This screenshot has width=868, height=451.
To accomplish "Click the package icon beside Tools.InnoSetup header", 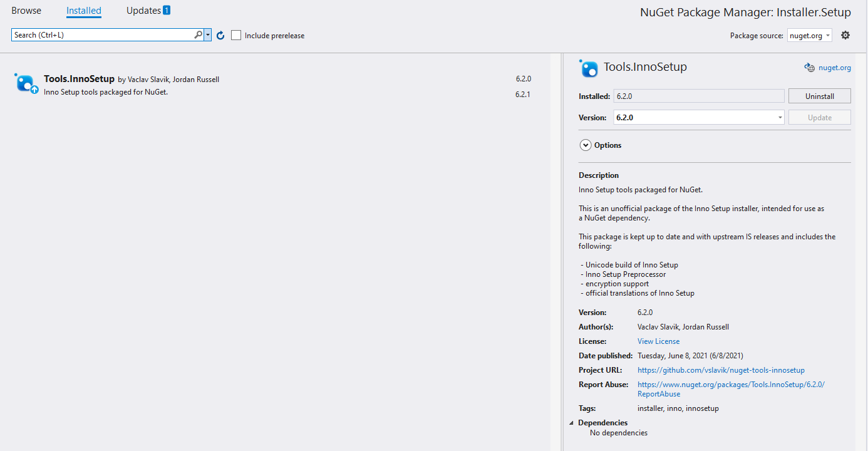I will 588,68.
